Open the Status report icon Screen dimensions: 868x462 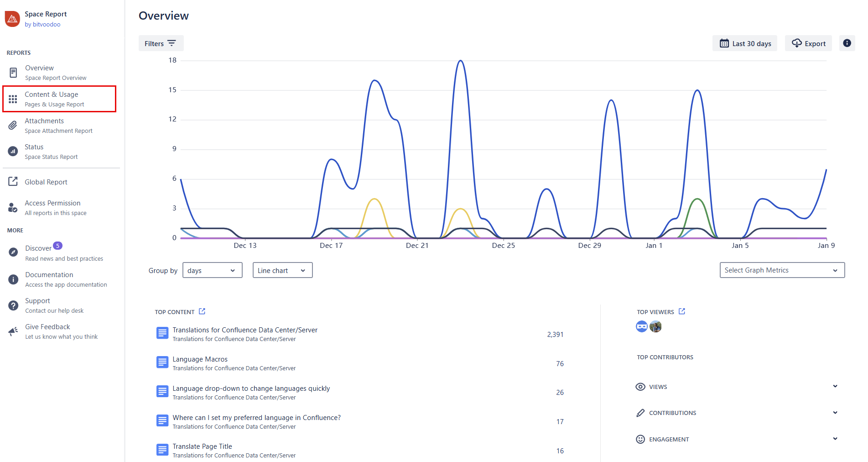click(13, 152)
